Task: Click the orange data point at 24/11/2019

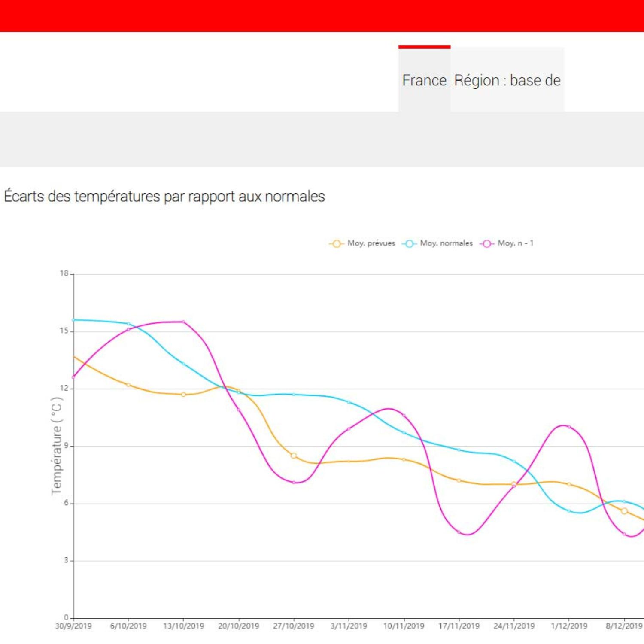Action: 514,484
